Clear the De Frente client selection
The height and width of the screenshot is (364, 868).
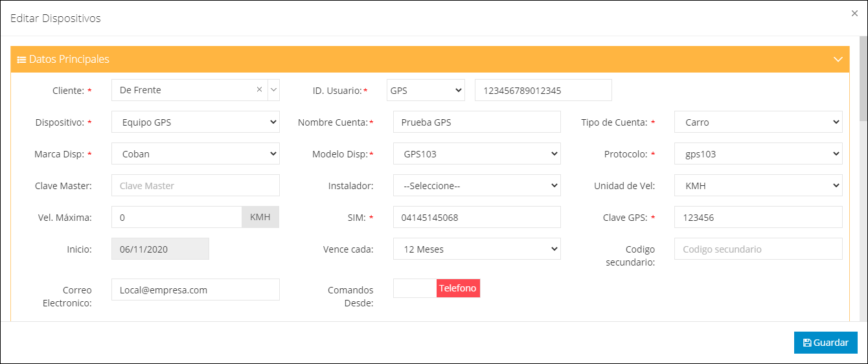click(x=259, y=90)
